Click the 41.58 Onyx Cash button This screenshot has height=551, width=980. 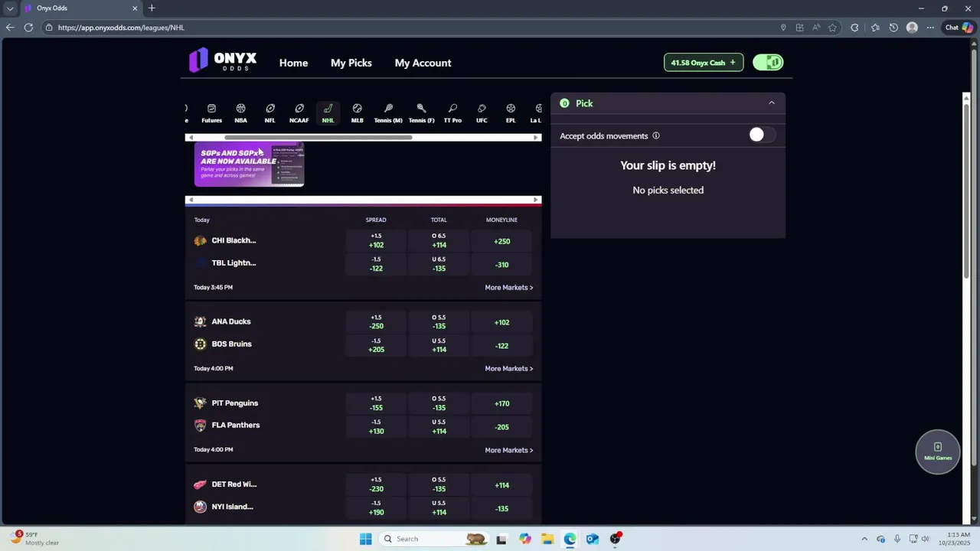pos(704,63)
